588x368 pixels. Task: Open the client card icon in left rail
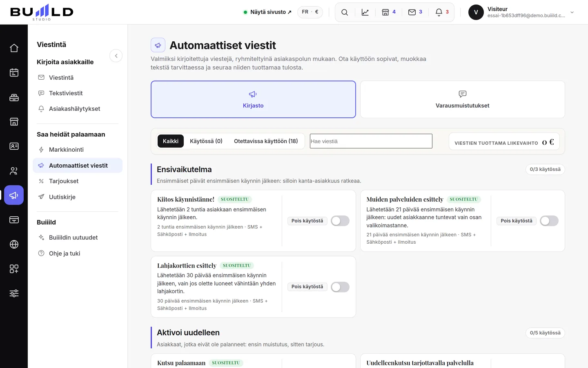(x=14, y=146)
